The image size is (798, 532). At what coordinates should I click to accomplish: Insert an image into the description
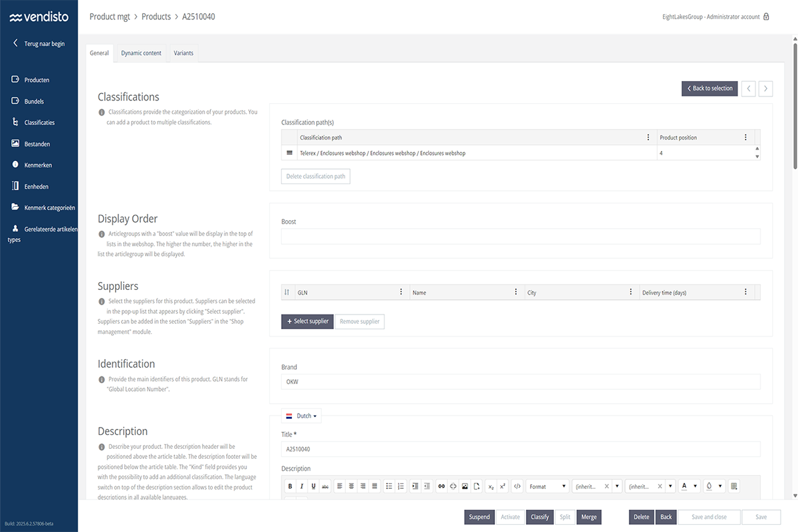coord(465,486)
